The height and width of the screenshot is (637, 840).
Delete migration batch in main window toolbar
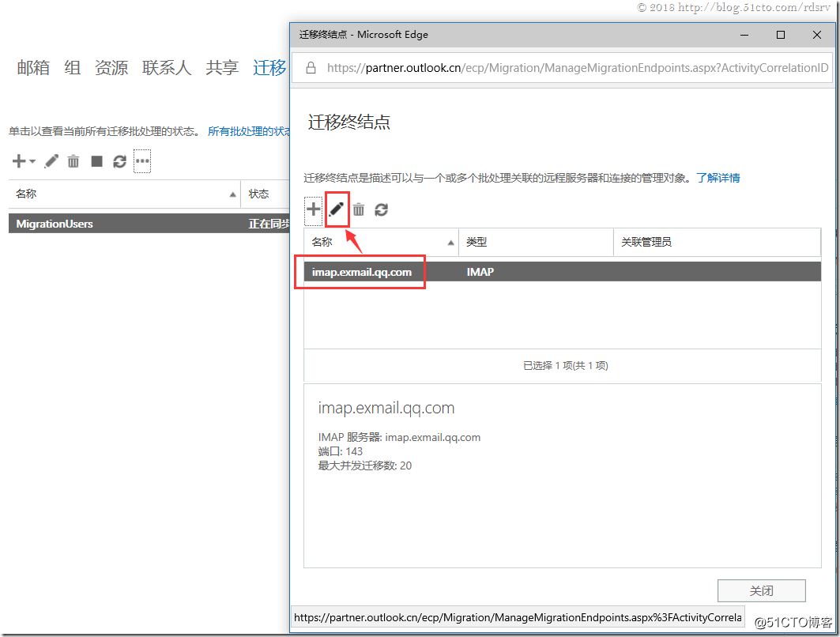tap(73, 161)
